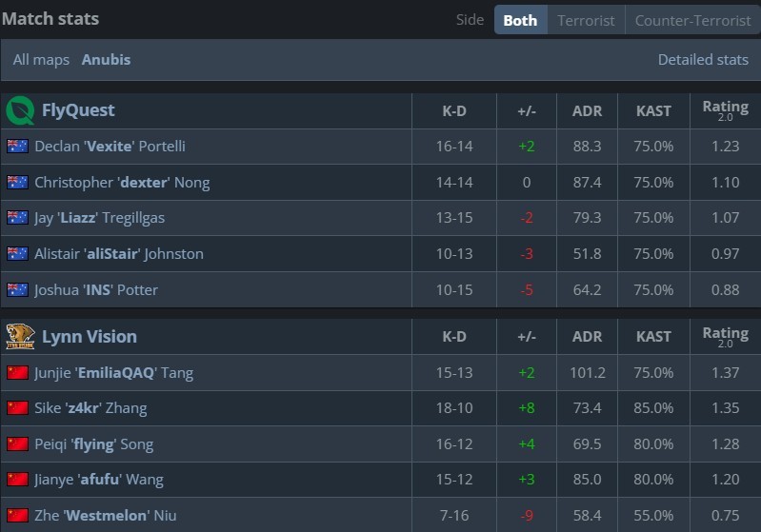761x532 pixels.
Task: Click FlyQuest's Rating 2.0 column header
Action: (x=725, y=110)
